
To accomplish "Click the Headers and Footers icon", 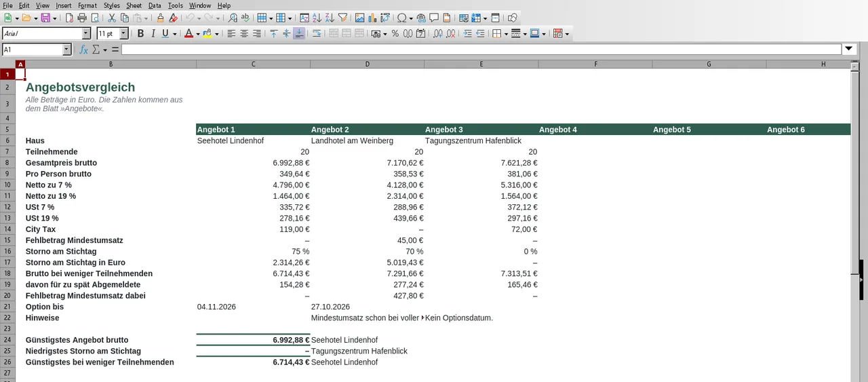I will (447, 18).
